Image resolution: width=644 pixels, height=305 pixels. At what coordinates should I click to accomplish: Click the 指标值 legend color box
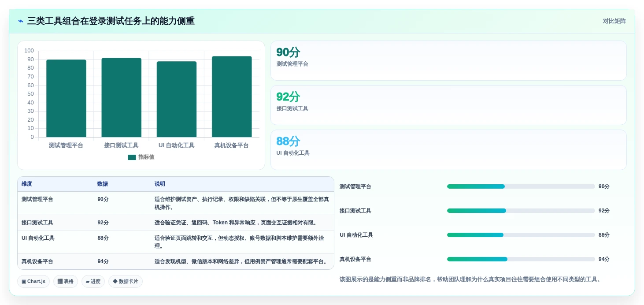(132, 157)
